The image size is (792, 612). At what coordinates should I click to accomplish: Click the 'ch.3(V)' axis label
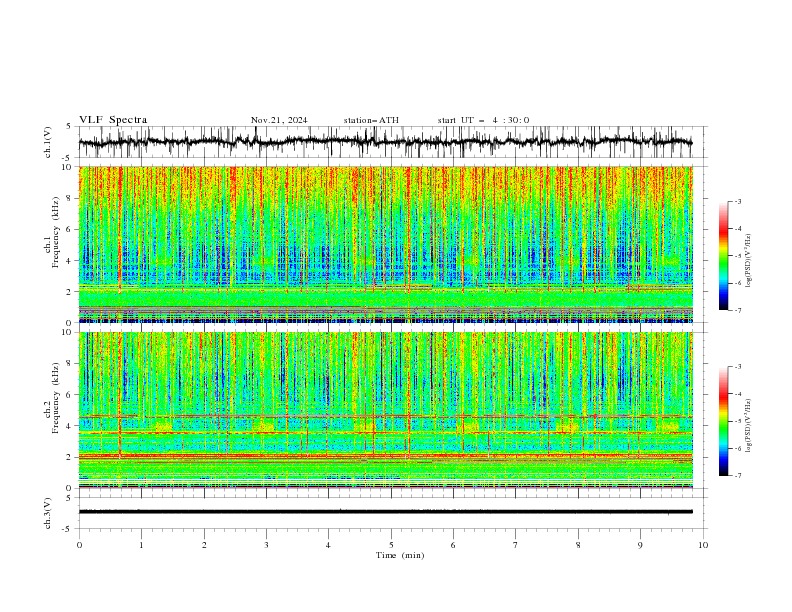48,513
